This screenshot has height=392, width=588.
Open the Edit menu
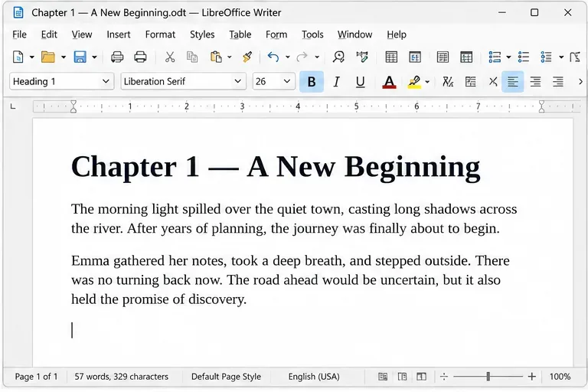click(49, 34)
